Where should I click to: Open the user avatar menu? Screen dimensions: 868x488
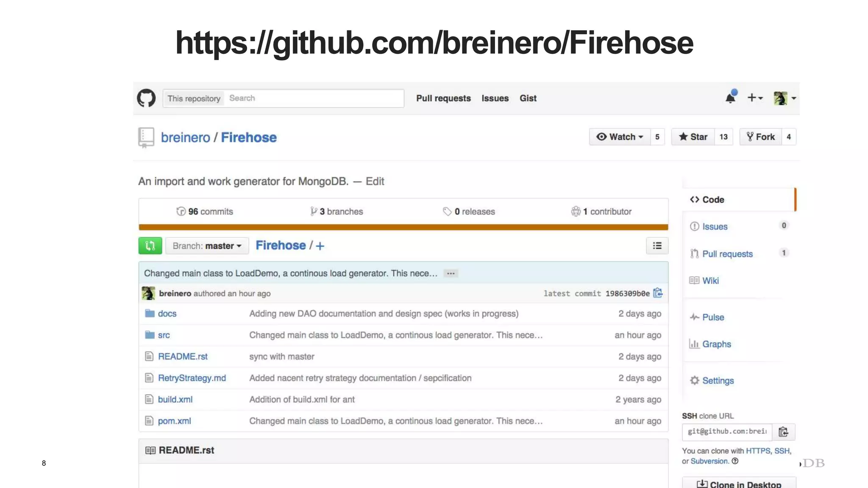[785, 98]
